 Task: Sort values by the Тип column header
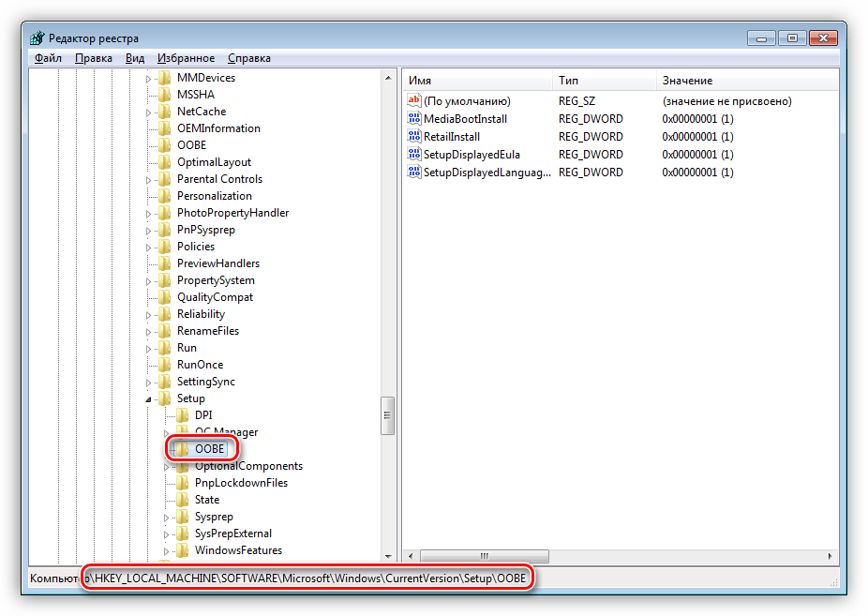click(x=605, y=81)
